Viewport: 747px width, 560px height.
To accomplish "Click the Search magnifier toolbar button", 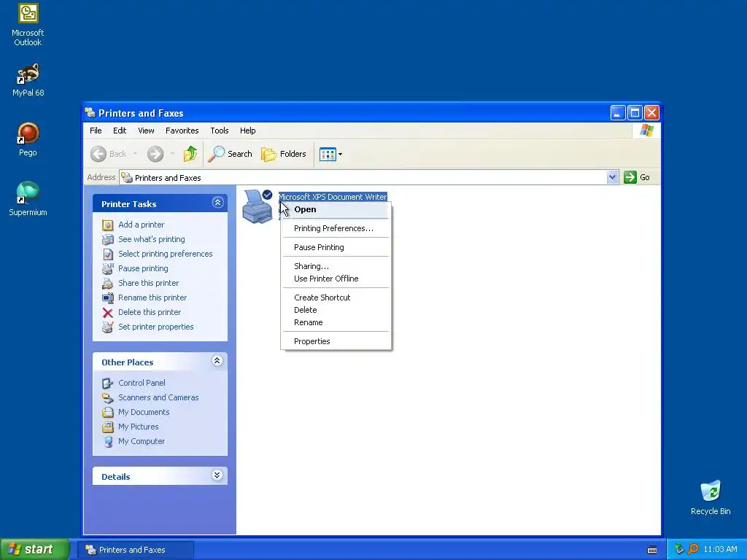I will tap(230, 154).
